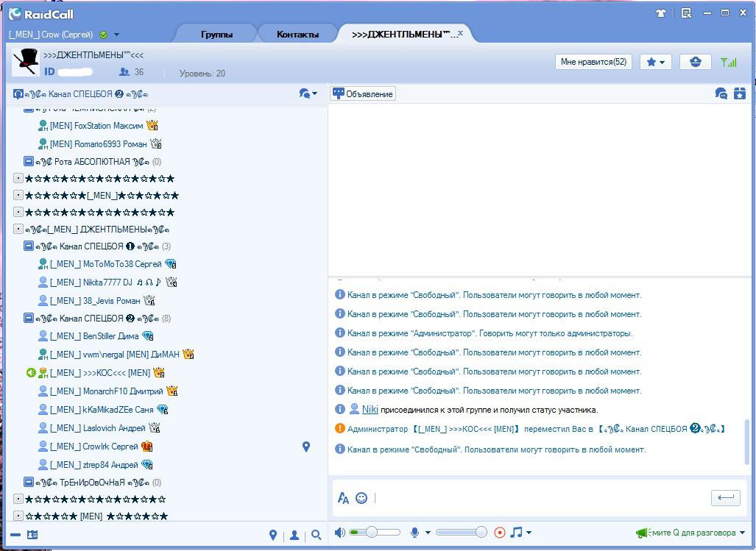Open the push-to-talk mode dropdown
This screenshot has width=756, height=551.
pyautogui.click(x=742, y=532)
